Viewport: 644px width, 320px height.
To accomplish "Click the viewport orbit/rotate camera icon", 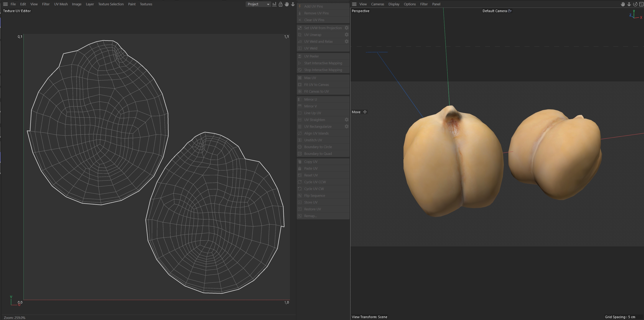I will click(x=635, y=4).
